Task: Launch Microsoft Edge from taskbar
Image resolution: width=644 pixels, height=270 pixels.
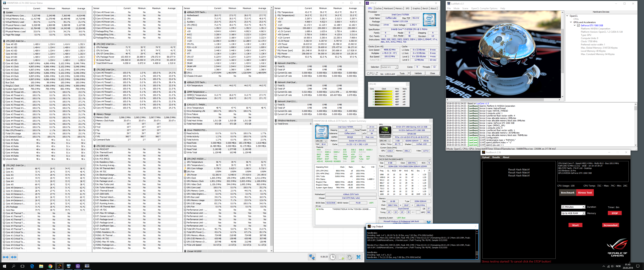Action: pyautogui.click(x=32, y=266)
